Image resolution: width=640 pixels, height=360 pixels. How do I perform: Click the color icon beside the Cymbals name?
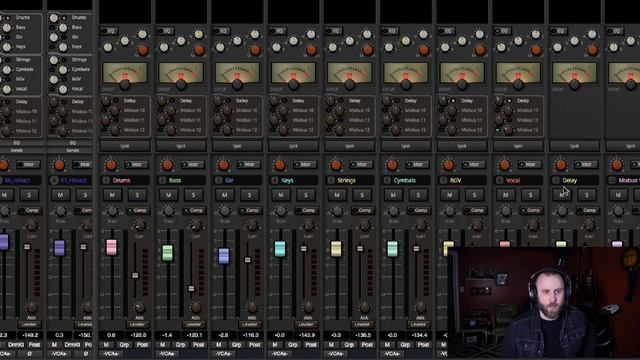(387, 180)
